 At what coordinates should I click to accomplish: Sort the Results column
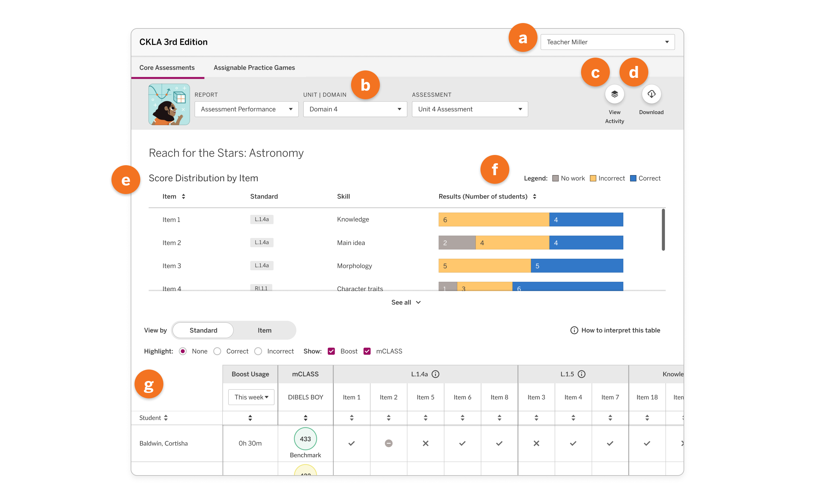click(535, 196)
